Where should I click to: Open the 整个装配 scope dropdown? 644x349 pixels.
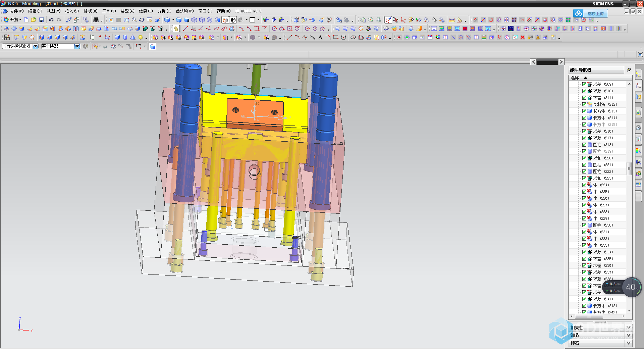coord(77,46)
